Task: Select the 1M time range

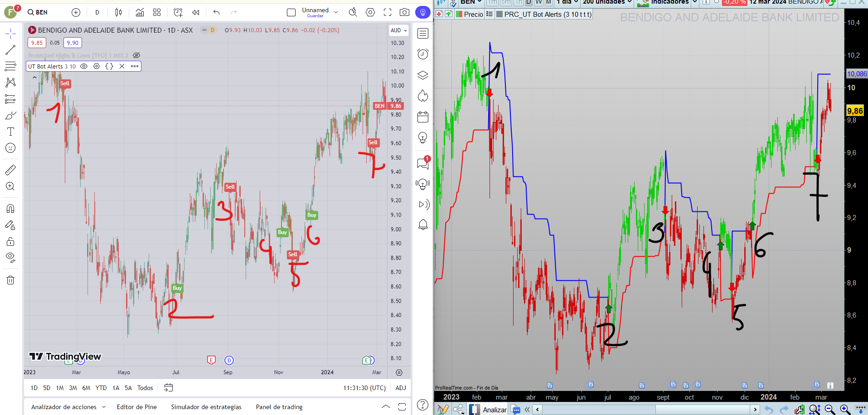Action: 60,388
